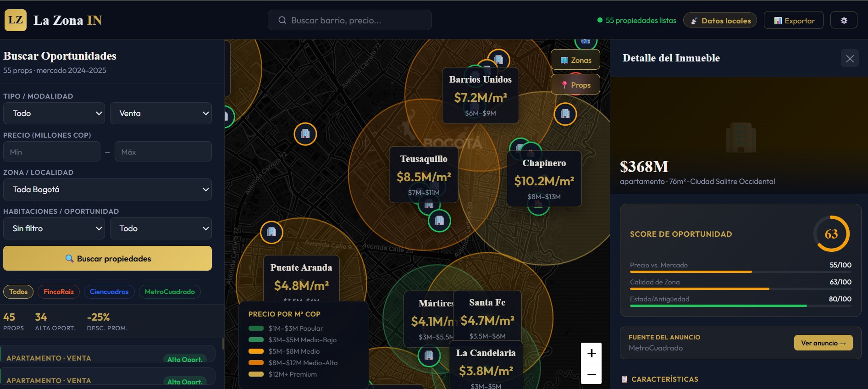Select the orange property marker beside Avenida Calle 9

click(271, 232)
